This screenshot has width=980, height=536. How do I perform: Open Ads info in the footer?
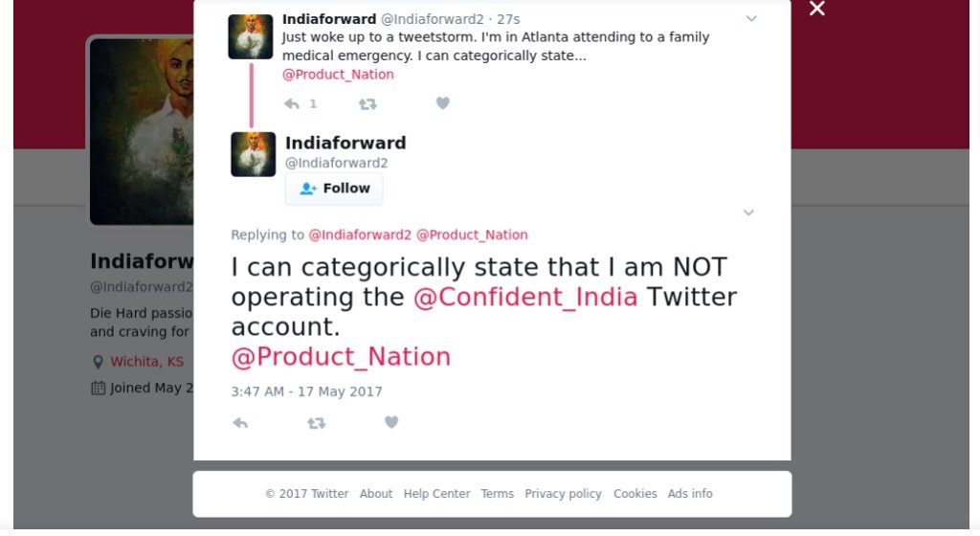(x=690, y=494)
